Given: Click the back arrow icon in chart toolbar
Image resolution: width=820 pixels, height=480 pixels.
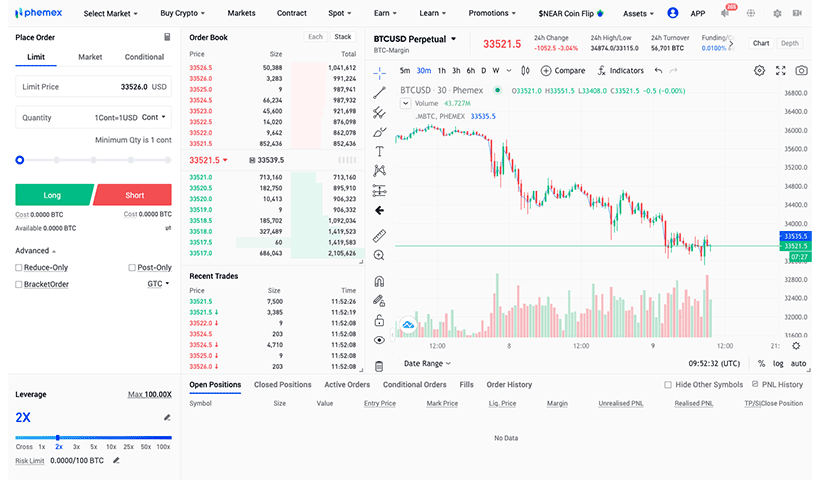Looking at the screenshot, I should click(380, 210).
